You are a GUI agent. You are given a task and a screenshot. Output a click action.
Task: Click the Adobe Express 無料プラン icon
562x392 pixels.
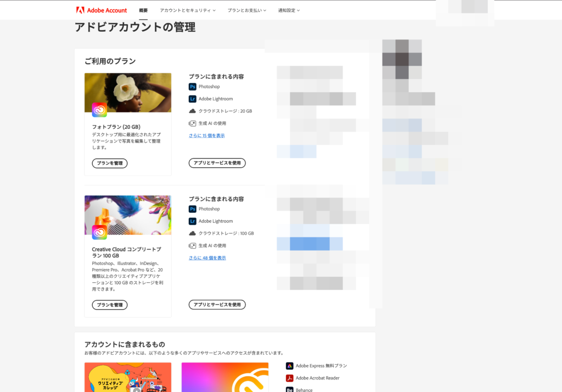click(290, 366)
